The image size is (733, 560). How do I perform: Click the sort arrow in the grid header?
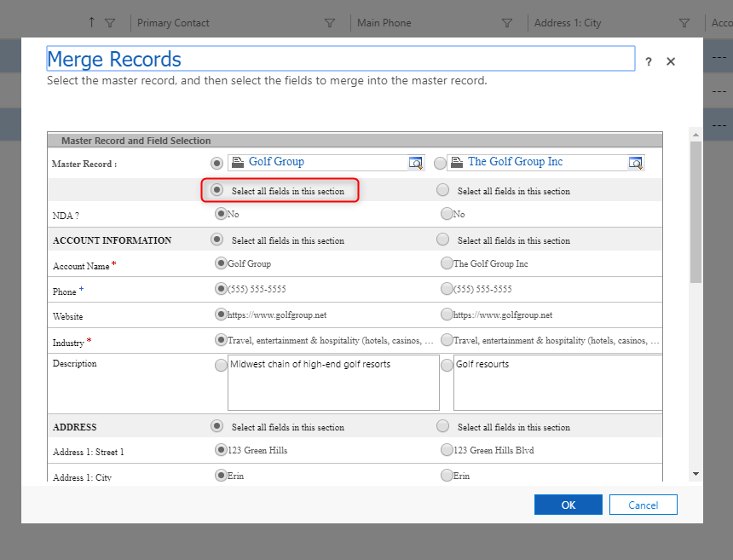coord(92,22)
